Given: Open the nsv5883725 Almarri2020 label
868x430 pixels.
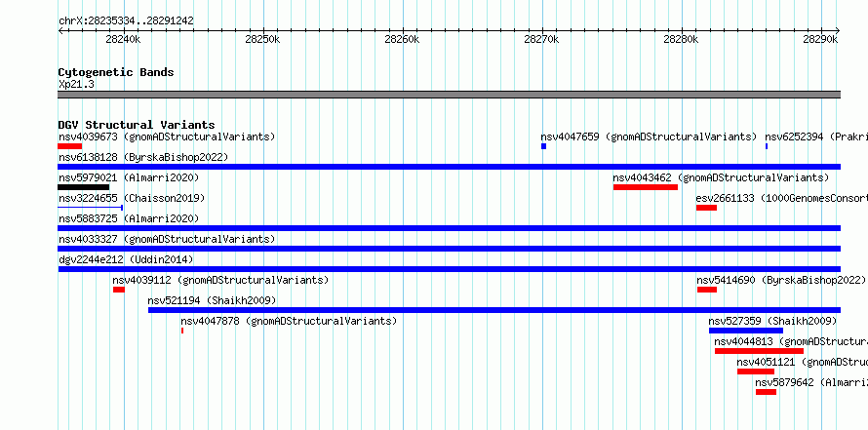Looking at the screenshot, I should [x=129, y=218].
